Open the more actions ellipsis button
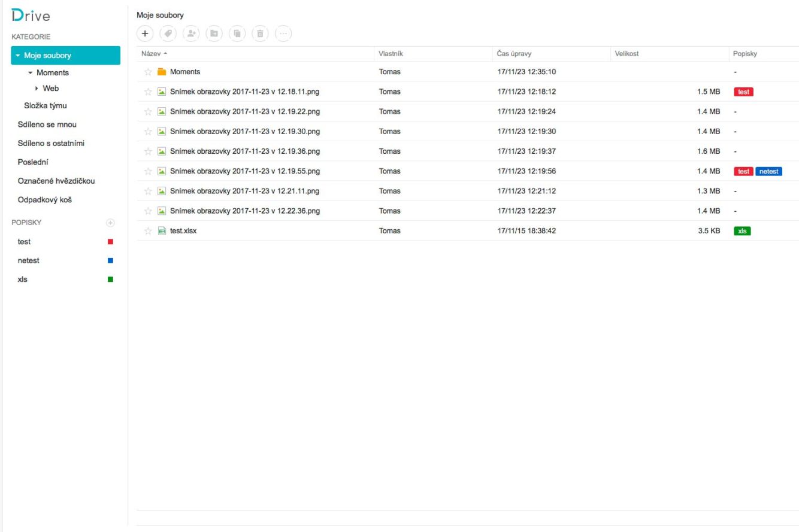This screenshot has height=532, width=799. tap(283, 34)
